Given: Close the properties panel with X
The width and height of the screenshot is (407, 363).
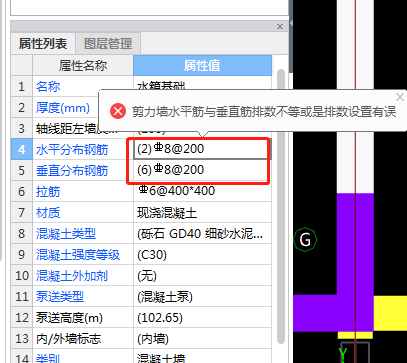Looking at the screenshot, I should 280,26.
